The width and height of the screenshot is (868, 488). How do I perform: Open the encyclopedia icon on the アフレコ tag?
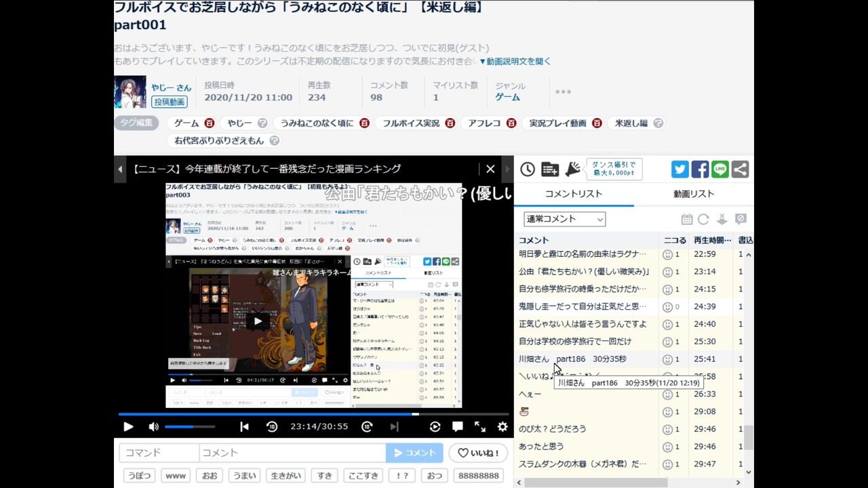pos(511,123)
